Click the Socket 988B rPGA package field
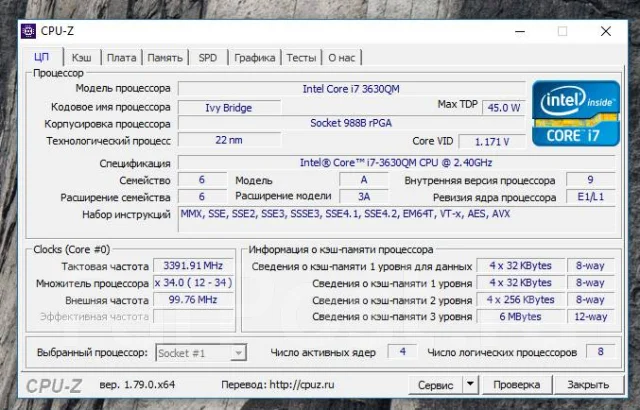 pos(351,123)
